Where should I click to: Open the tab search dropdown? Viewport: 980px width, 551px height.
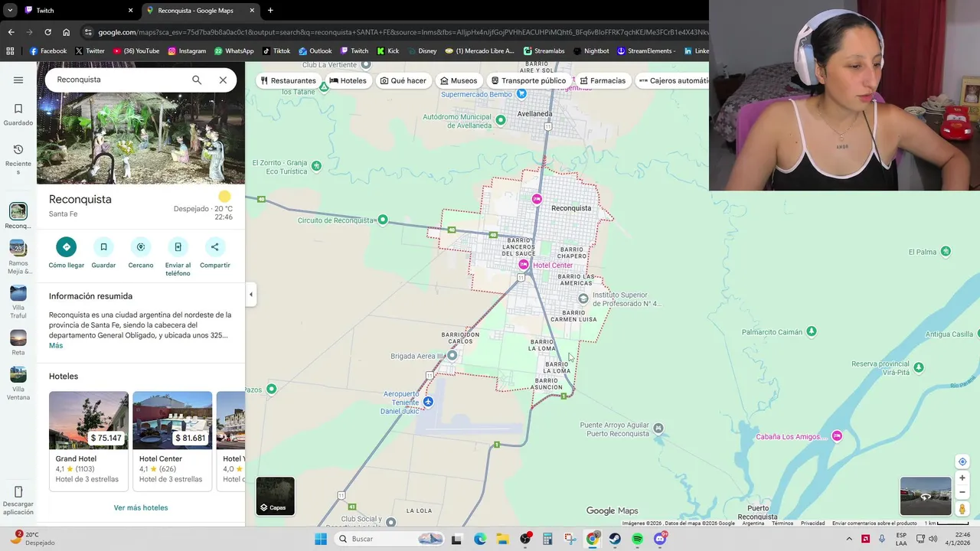click(10, 11)
